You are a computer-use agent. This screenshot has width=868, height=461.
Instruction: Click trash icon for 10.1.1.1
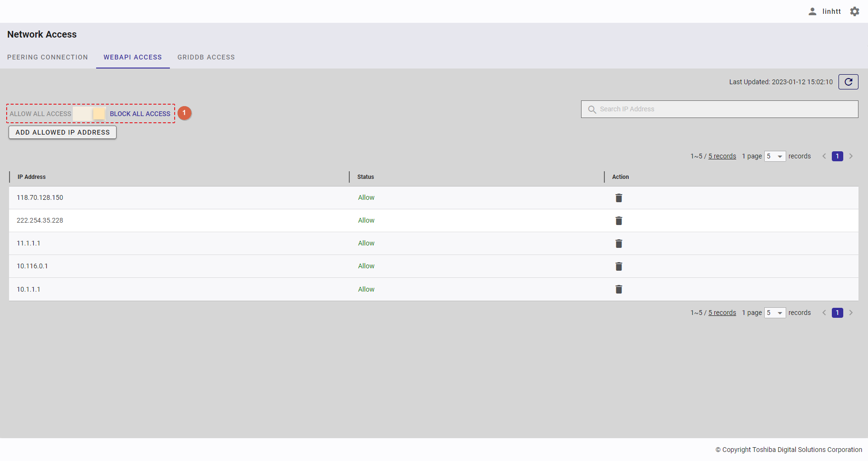tap(619, 289)
